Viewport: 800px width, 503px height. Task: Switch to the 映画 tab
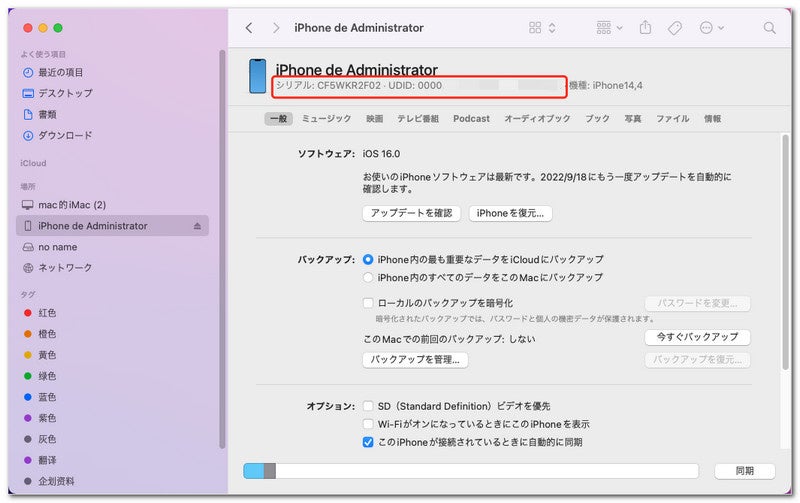[374, 118]
